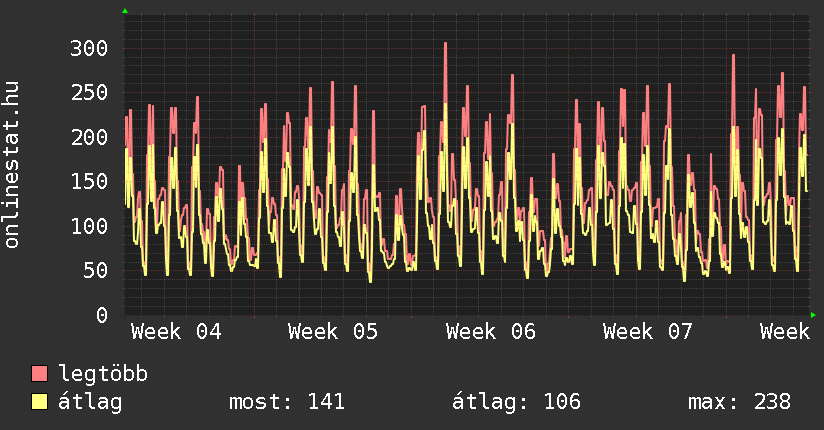Click the green arrow atop the y-axis

[x=125, y=11]
